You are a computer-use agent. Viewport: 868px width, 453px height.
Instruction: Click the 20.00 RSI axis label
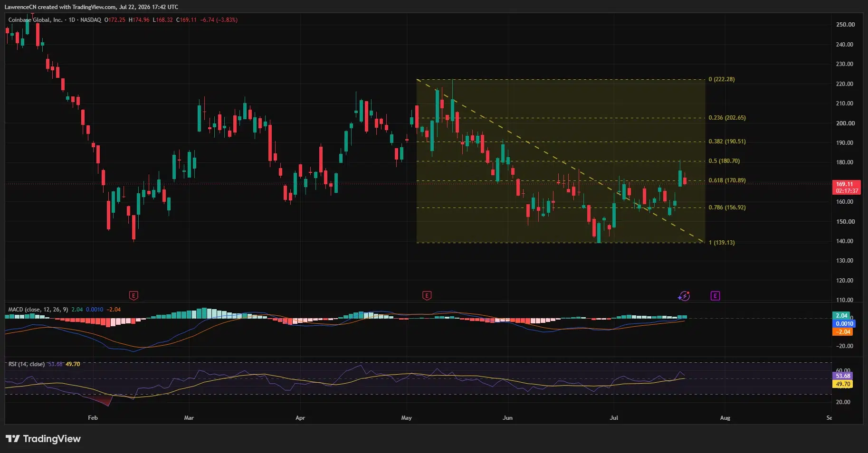843,402
